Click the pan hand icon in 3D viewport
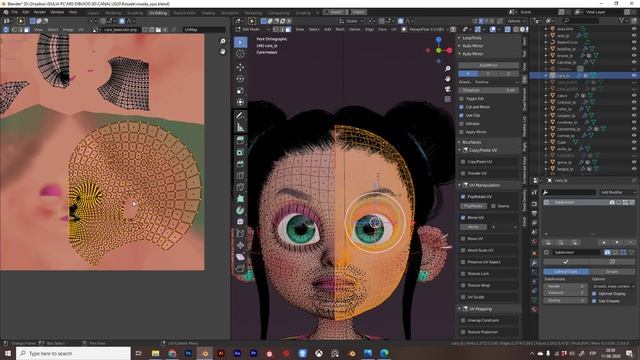This screenshot has height=360, width=640. pyautogui.click(x=448, y=78)
